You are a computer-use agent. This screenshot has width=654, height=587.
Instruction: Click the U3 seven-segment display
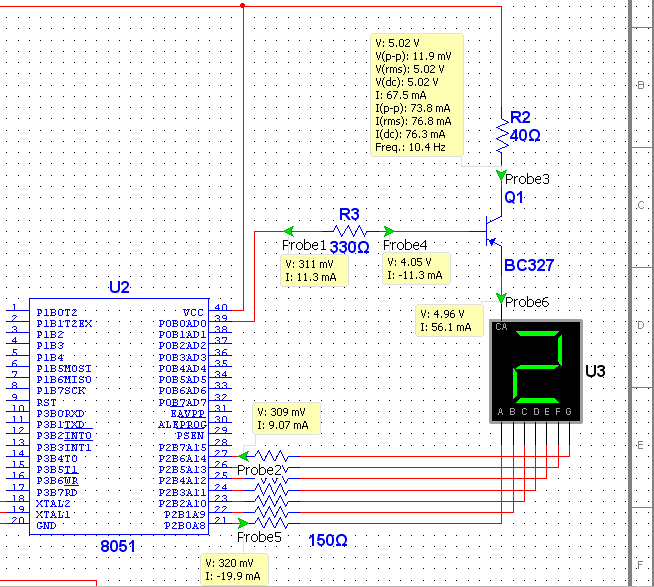coord(536,371)
